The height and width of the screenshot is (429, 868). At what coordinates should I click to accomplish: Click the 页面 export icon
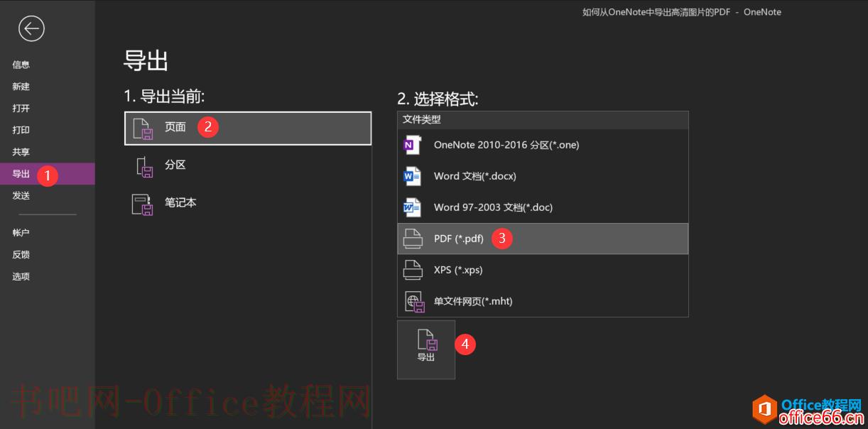coord(143,129)
